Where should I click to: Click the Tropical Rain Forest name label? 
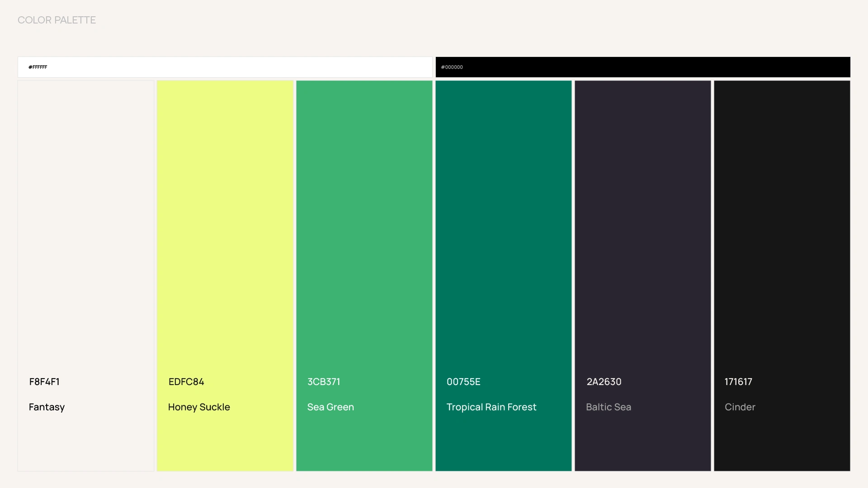click(491, 407)
